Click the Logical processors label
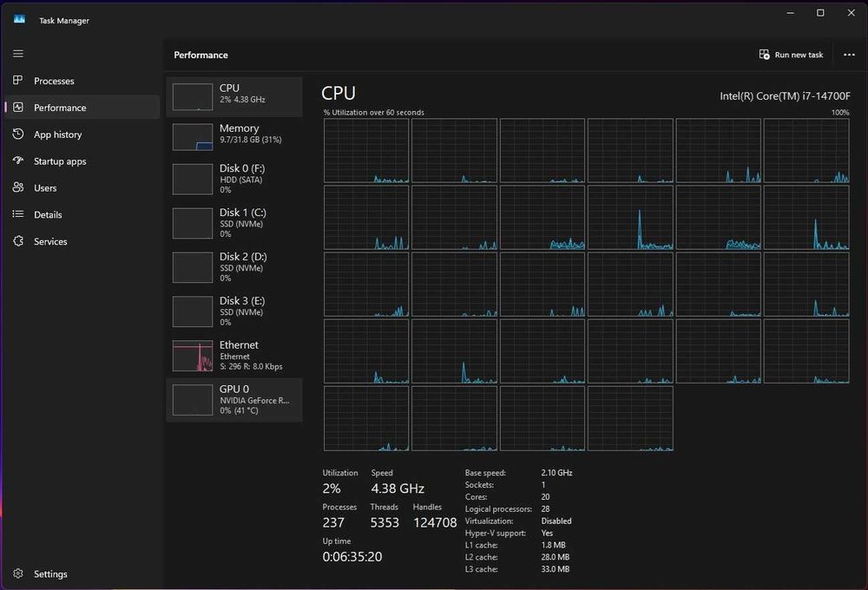 (498, 509)
